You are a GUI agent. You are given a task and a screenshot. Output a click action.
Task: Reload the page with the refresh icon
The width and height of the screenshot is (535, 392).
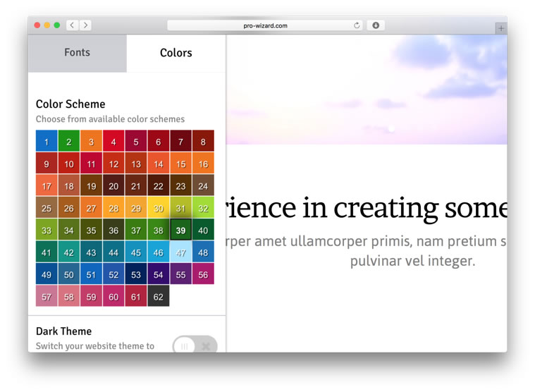click(357, 25)
